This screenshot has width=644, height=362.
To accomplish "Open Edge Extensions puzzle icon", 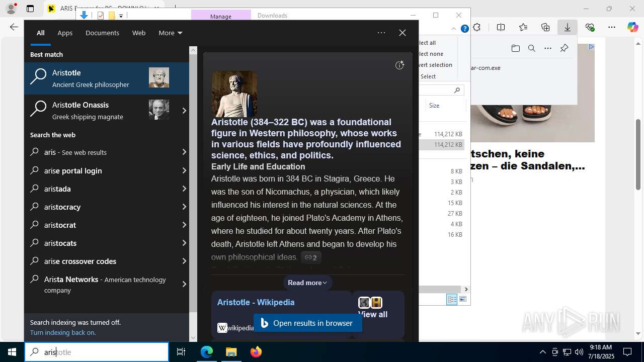I will tap(476, 27).
